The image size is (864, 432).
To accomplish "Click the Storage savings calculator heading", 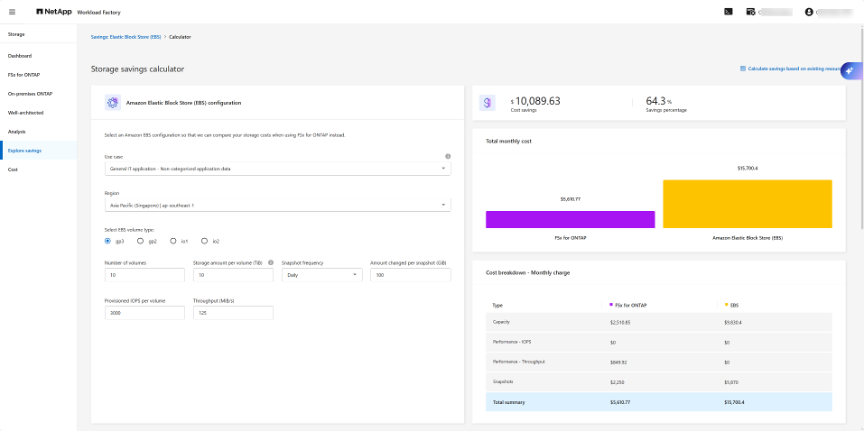I will 137,69.
